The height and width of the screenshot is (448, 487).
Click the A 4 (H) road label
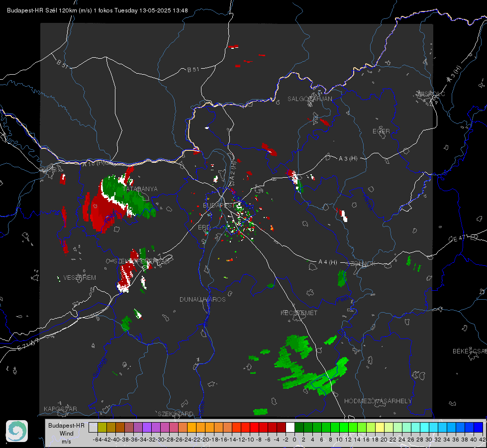coord(328,262)
